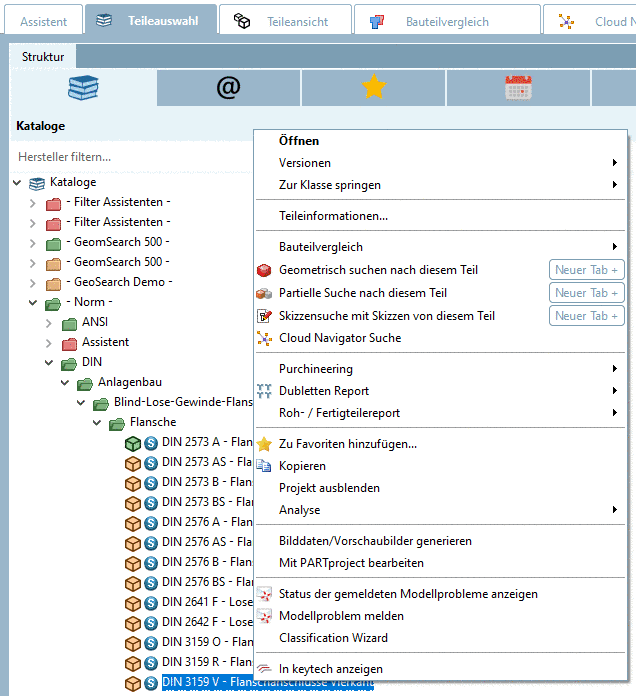Click the Cloud Navigator Suche icon
636x696 pixels.
pyautogui.click(x=264, y=339)
